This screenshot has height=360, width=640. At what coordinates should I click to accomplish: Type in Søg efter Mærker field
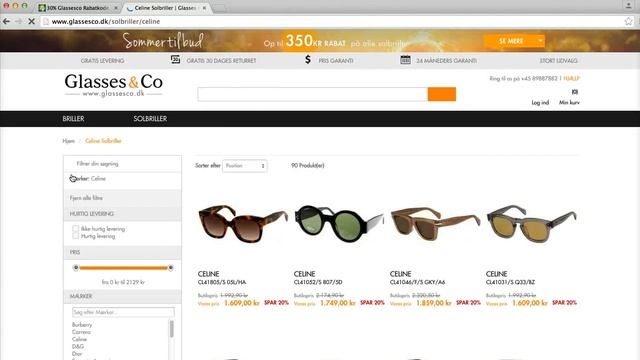(123, 312)
